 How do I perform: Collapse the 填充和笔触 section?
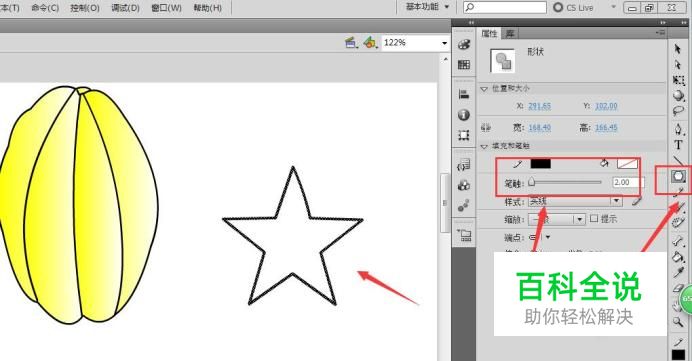(484, 146)
